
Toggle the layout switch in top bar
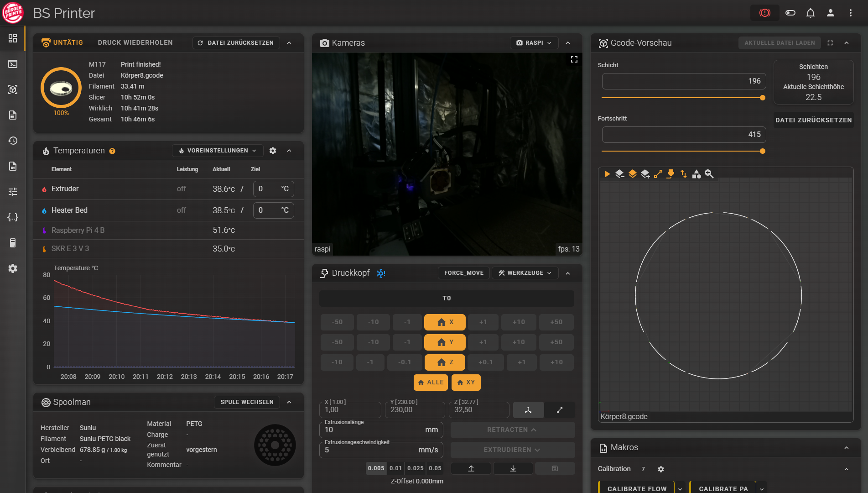click(790, 13)
